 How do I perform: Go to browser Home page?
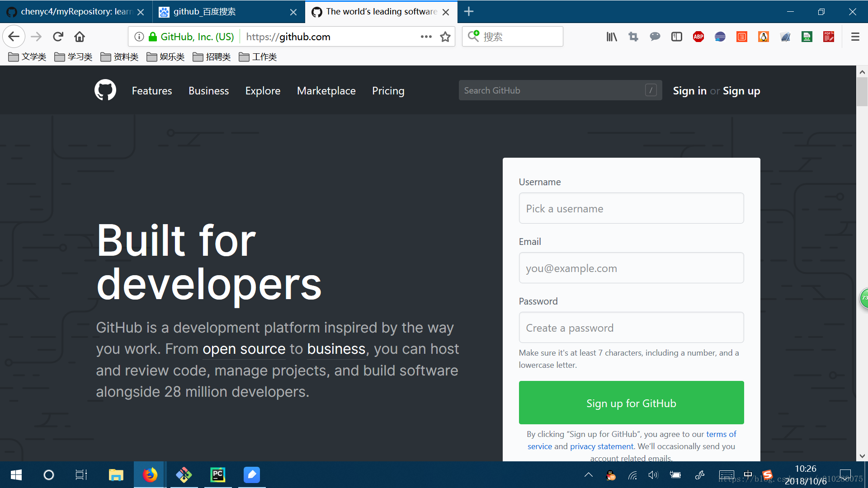pos(80,37)
